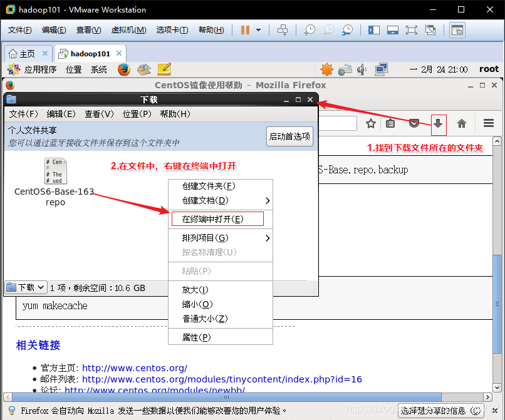This screenshot has height=420, width=505.
Task: Open the sticky notes icon on the panel
Action: click(163, 69)
